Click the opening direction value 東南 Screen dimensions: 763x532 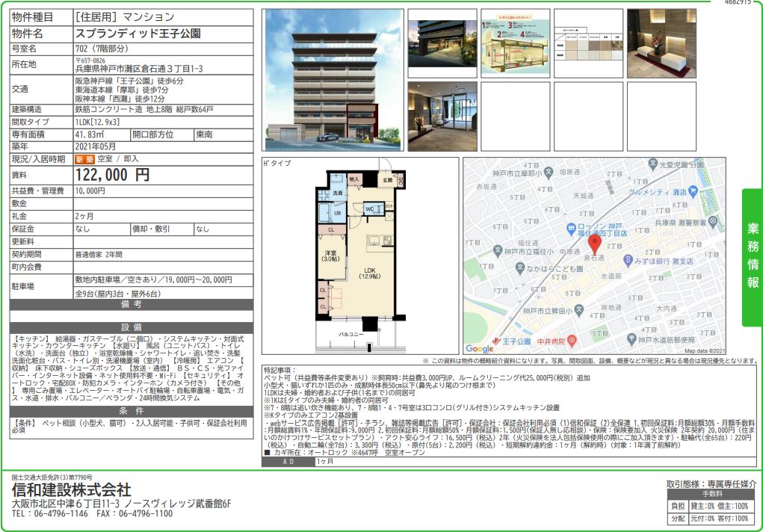(x=204, y=134)
